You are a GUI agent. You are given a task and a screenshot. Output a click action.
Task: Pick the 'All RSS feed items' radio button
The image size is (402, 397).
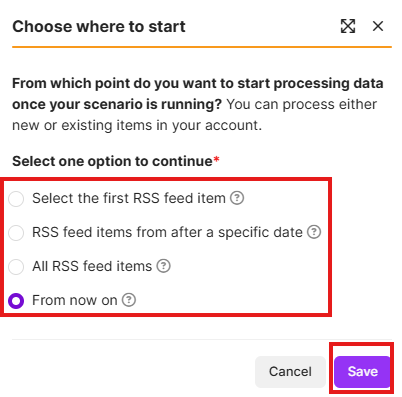click(16, 267)
